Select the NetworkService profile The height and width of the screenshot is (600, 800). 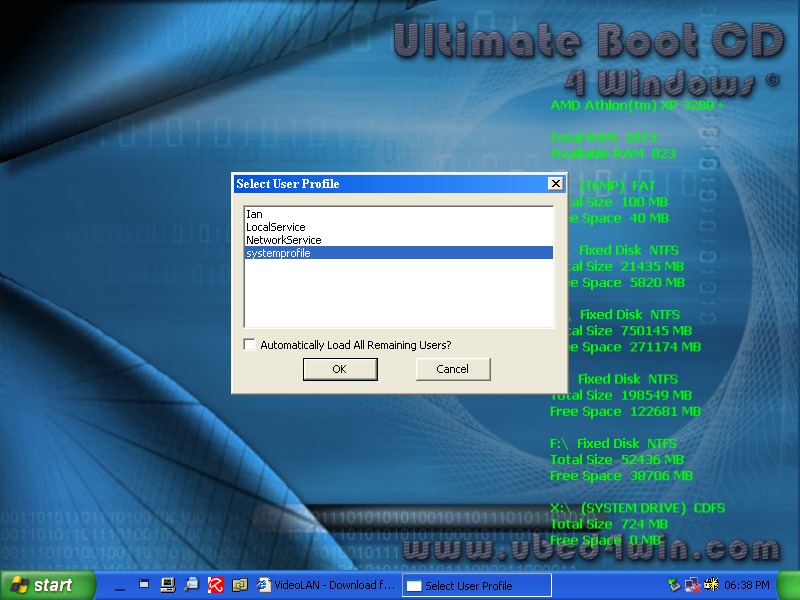(x=283, y=240)
